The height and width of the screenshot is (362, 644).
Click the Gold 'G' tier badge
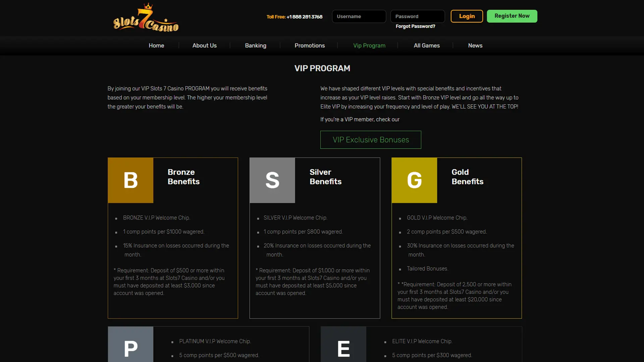(414, 180)
